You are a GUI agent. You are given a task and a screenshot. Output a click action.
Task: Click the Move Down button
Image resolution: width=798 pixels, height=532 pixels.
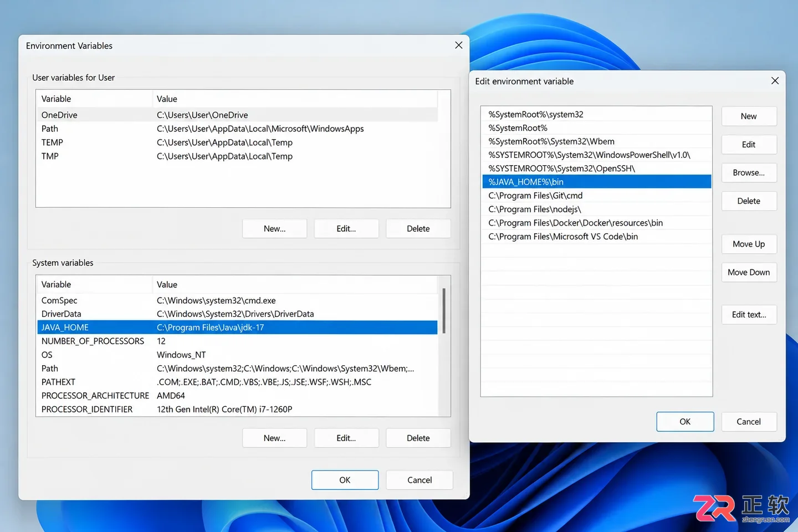[x=749, y=273]
